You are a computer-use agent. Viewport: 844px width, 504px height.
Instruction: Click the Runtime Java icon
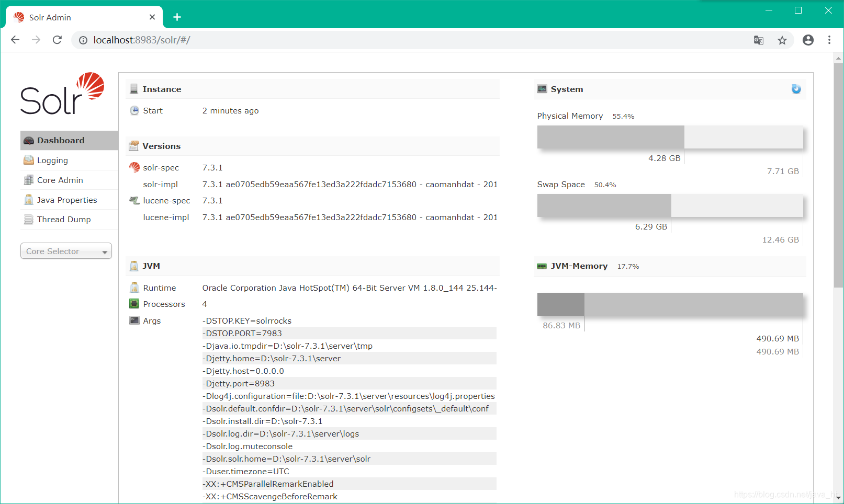[134, 288]
